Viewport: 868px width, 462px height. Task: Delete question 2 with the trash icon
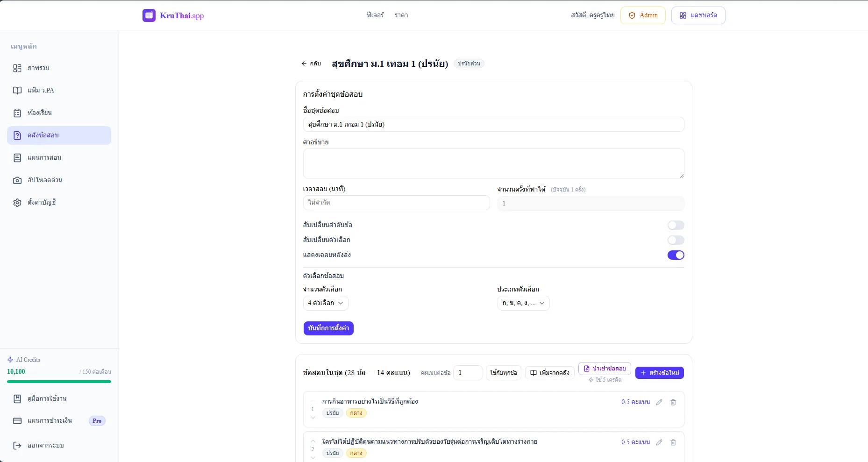point(673,442)
